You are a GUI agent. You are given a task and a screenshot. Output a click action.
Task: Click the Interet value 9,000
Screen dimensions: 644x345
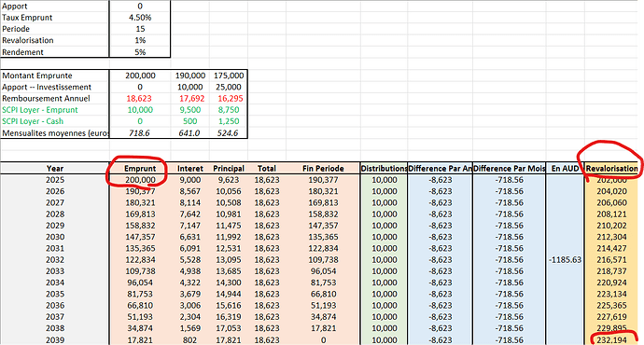click(190, 180)
